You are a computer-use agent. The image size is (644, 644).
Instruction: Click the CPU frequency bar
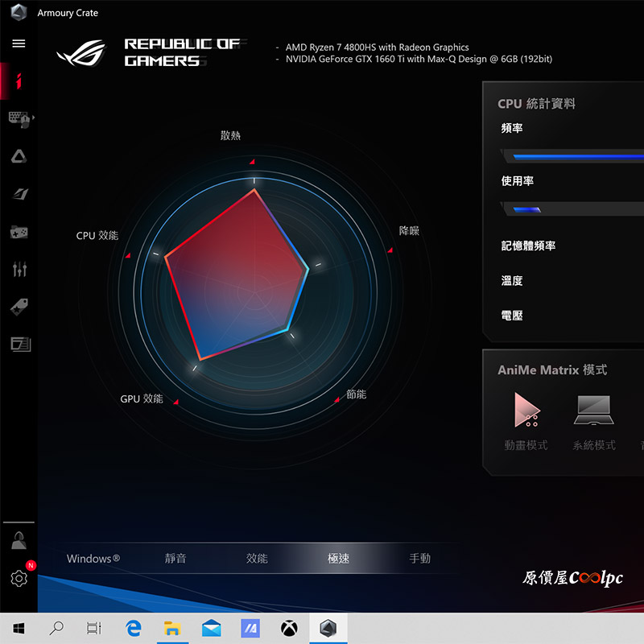[574, 156]
